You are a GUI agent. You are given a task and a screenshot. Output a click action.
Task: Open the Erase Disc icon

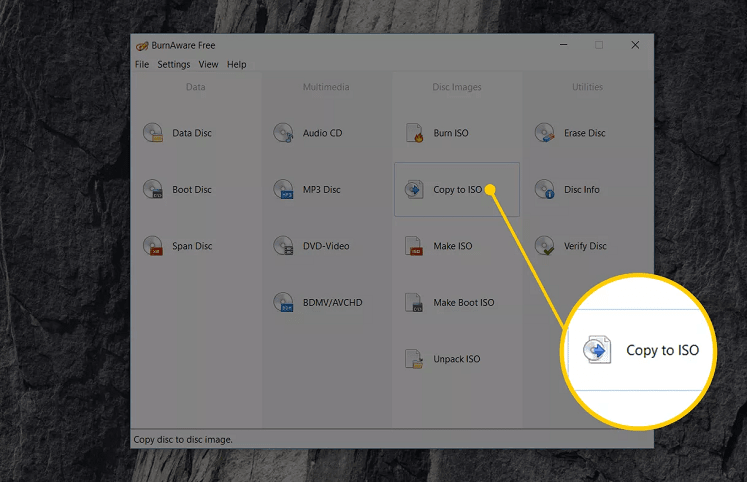(x=545, y=133)
